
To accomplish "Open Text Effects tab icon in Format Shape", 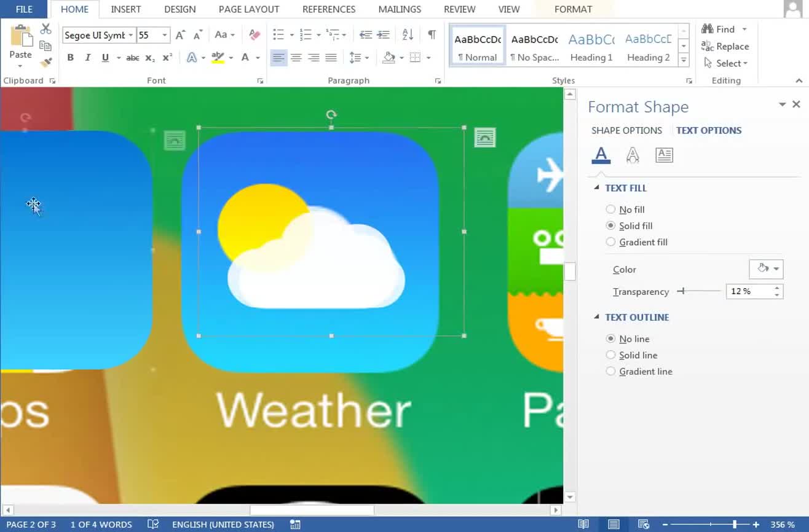I will point(633,155).
